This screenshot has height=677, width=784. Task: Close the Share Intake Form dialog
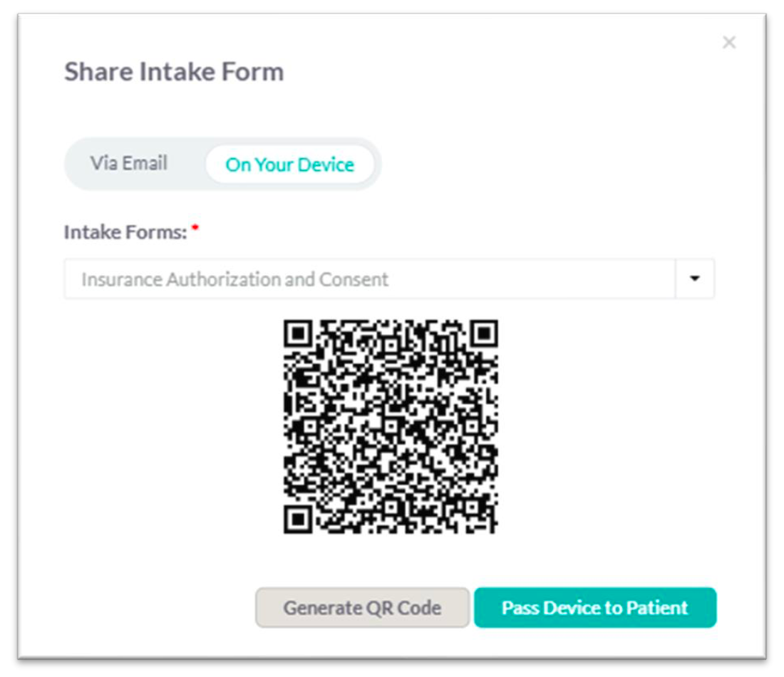click(x=728, y=43)
